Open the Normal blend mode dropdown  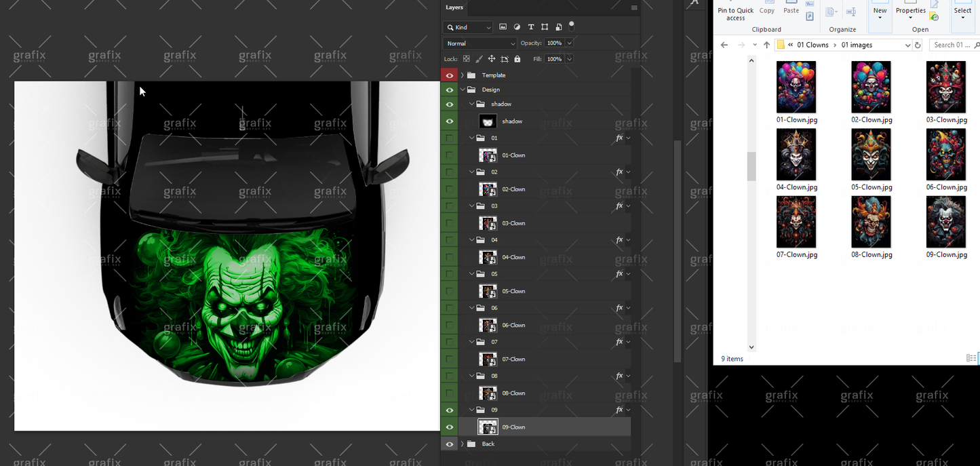click(x=479, y=43)
